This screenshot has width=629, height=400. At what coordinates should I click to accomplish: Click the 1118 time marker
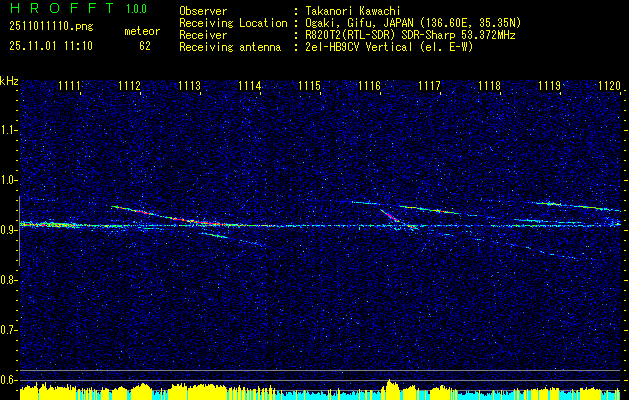click(489, 86)
